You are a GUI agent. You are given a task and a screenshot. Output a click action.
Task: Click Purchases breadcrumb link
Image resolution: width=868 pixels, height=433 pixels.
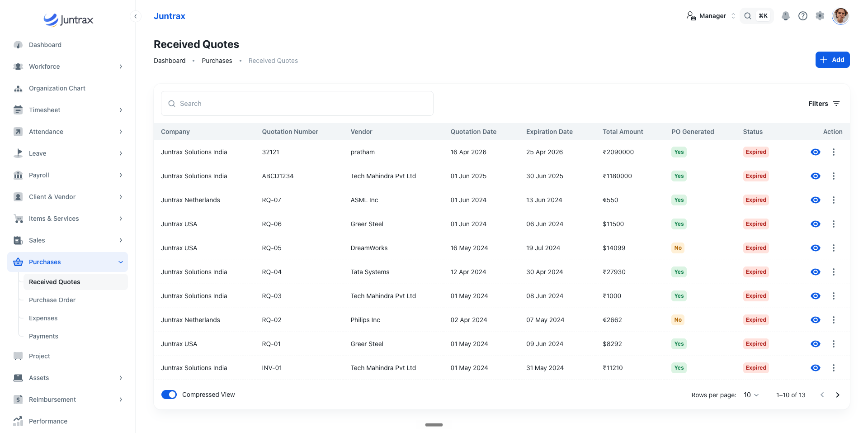(217, 61)
